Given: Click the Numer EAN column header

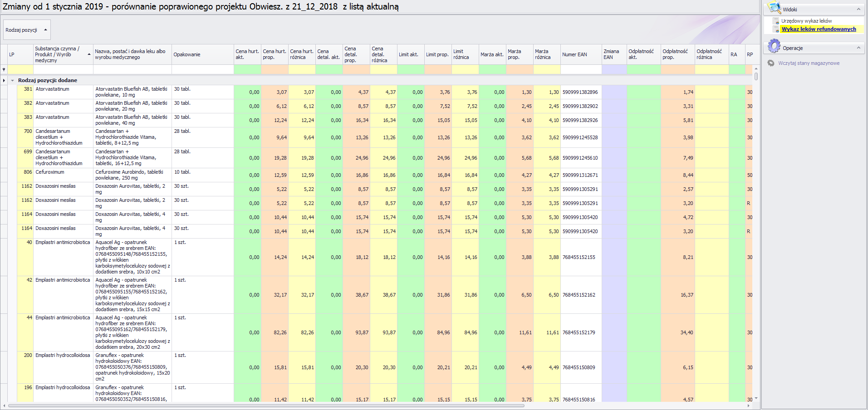Looking at the screenshot, I should [574, 54].
